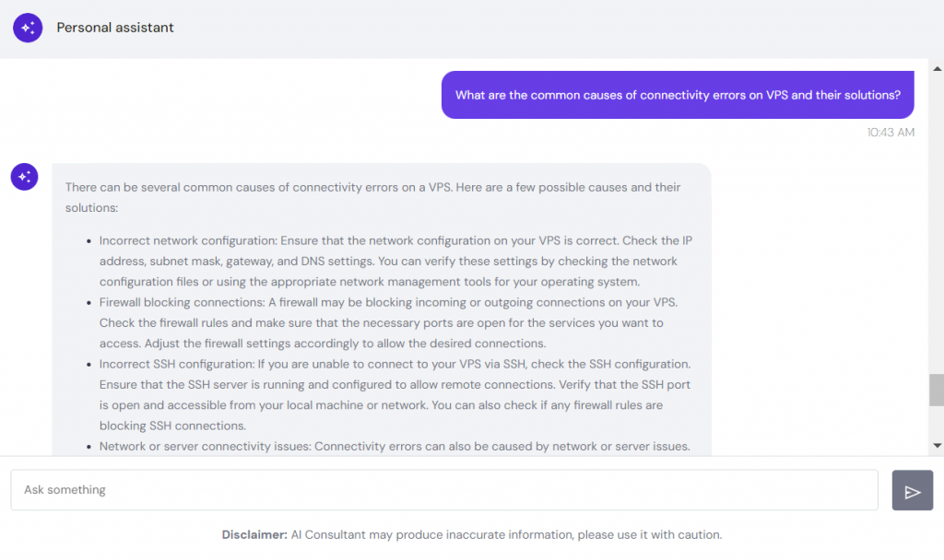This screenshot has width=944, height=560.
Task: Click the assistant avatar beside the reply
Action: click(24, 177)
